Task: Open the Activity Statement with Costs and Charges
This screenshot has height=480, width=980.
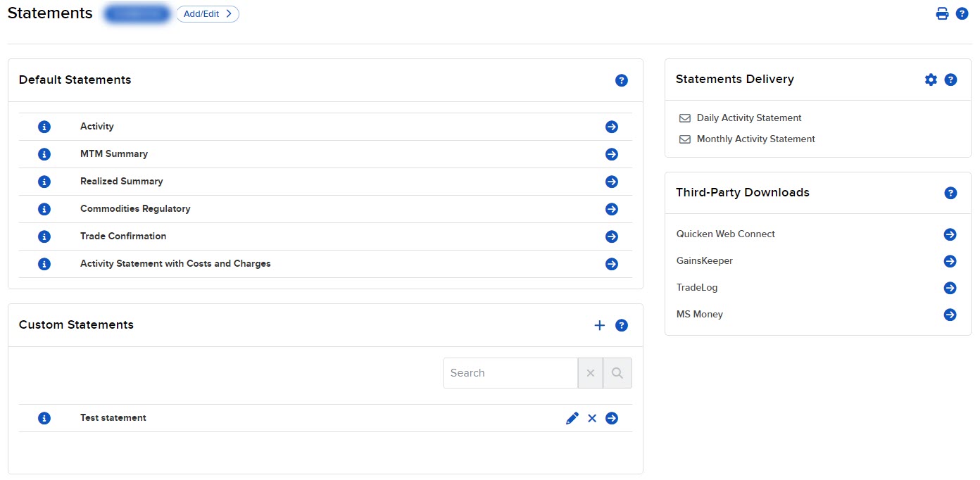Action: click(611, 264)
